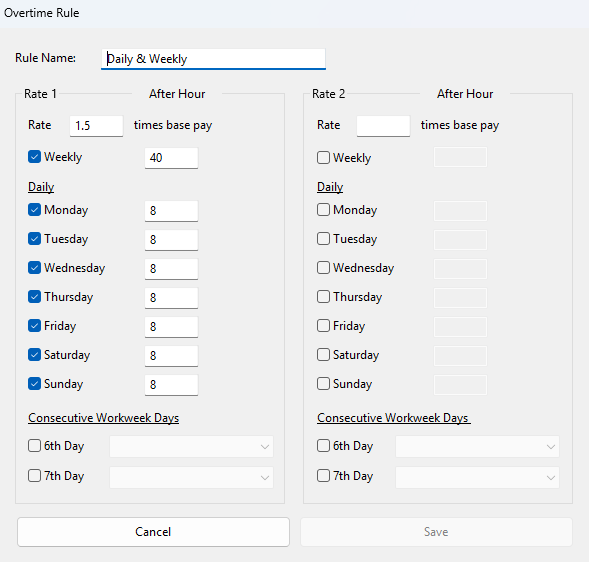Click Rate 1 Monday hours field
The width and height of the screenshot is (589, 562).
click(x=171, y=211)
